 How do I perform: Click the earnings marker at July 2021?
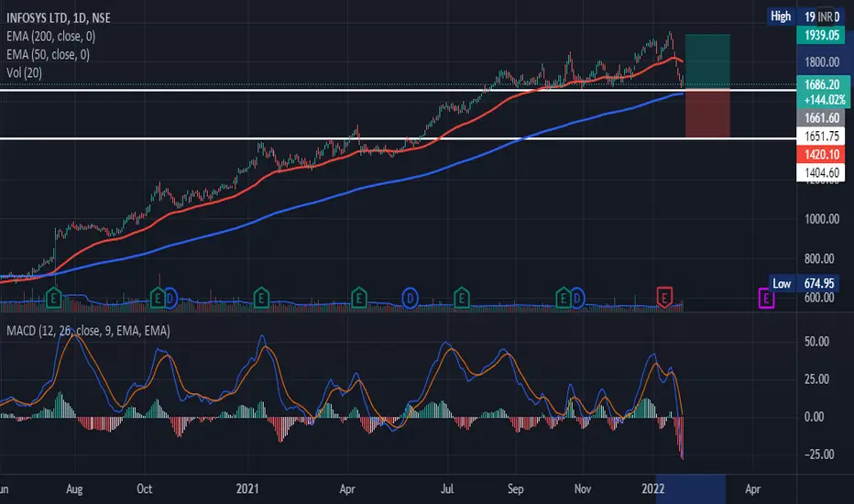tap(462, 298)
